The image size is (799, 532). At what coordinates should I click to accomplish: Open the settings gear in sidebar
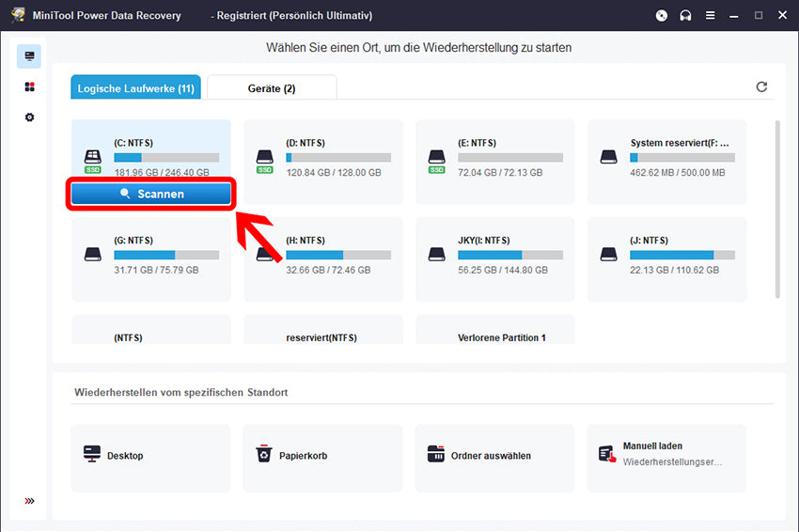tap(29, 117)
